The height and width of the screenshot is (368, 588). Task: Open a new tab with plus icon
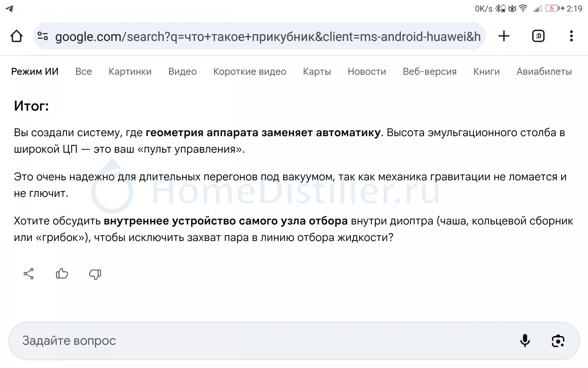[x=504, y=36]
